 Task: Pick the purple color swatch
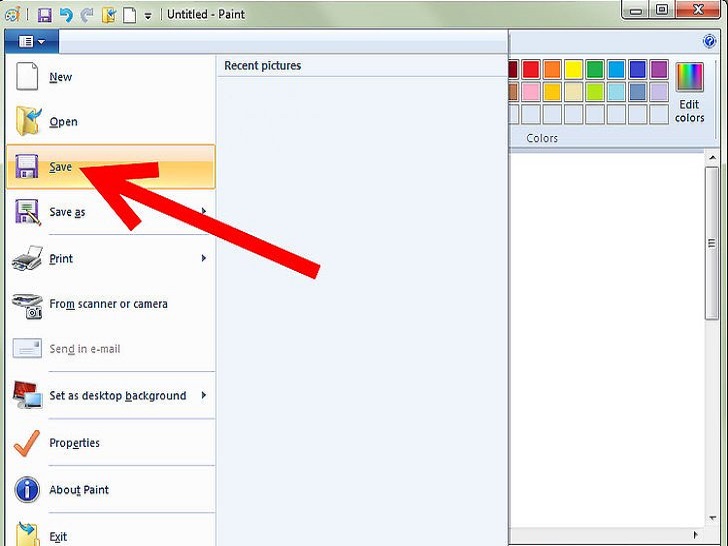(x=659, y=69)
